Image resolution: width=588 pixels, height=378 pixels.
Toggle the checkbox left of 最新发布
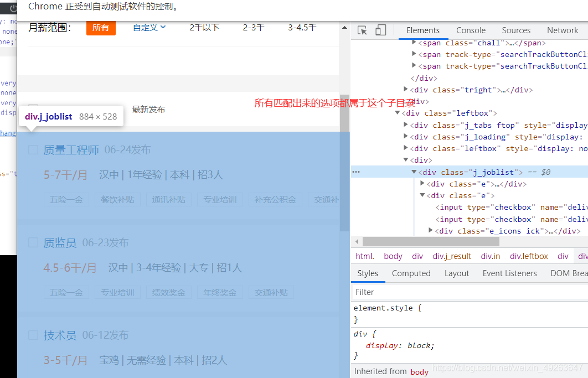[x=33, y=106]
